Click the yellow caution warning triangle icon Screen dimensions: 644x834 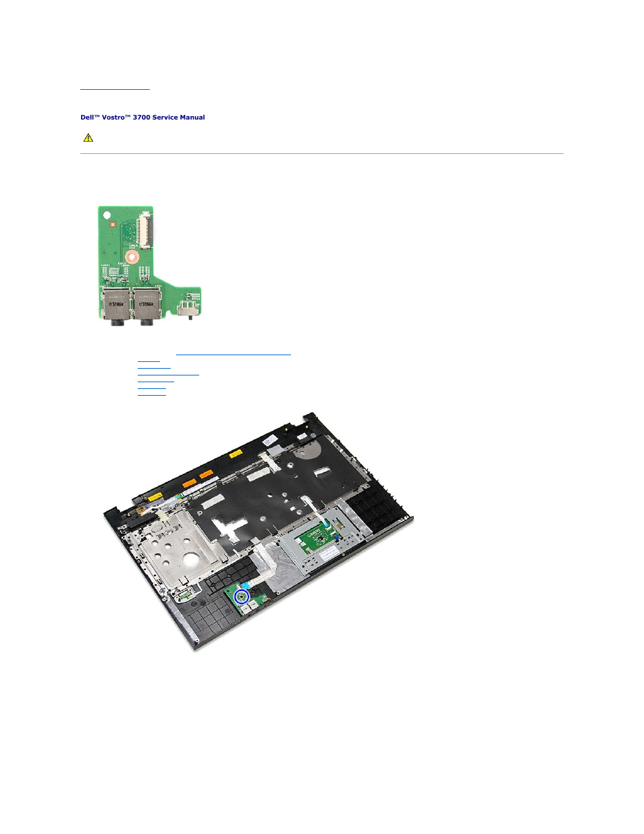point(88,138)
